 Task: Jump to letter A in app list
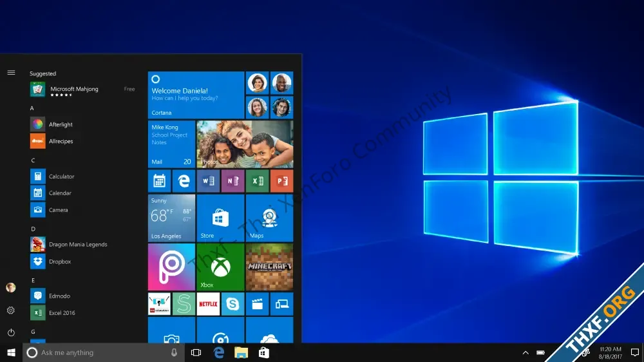pyautogui.click(x=32, y=108)
